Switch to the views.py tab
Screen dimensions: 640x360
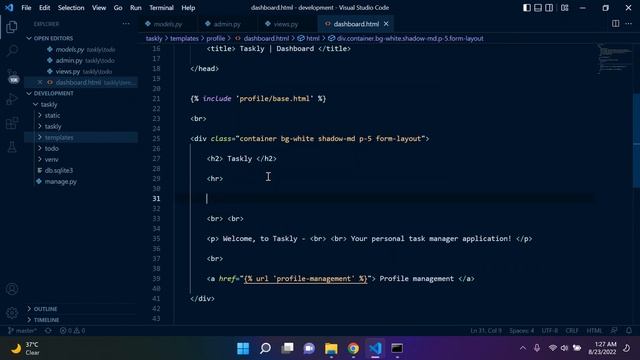(x=286, y=24)
